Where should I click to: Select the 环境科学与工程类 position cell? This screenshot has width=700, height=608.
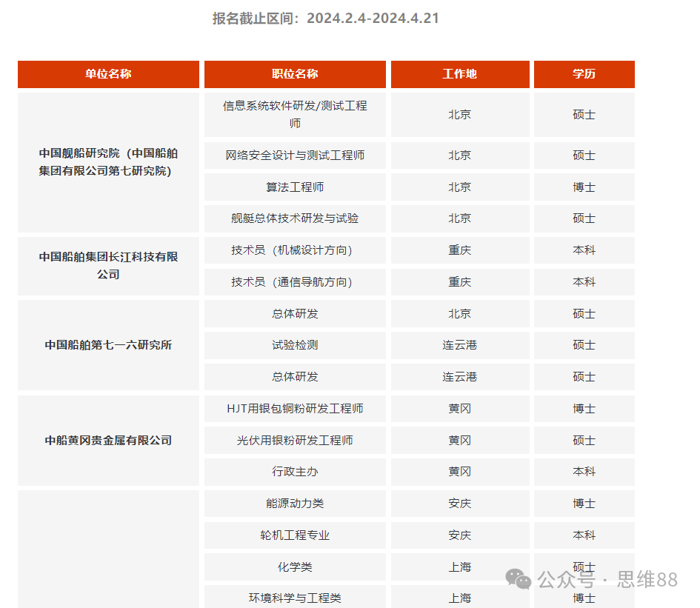pyautogui.click(x=295, y=598)
